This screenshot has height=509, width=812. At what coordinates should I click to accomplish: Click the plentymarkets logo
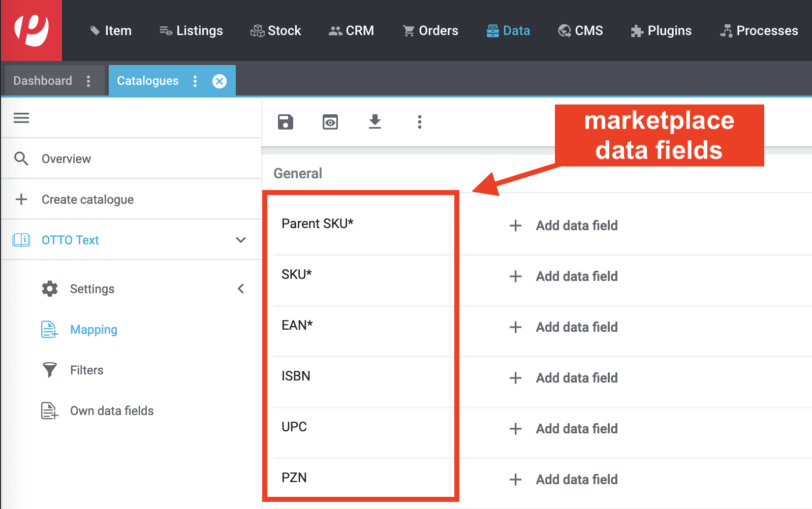point(32,30)
